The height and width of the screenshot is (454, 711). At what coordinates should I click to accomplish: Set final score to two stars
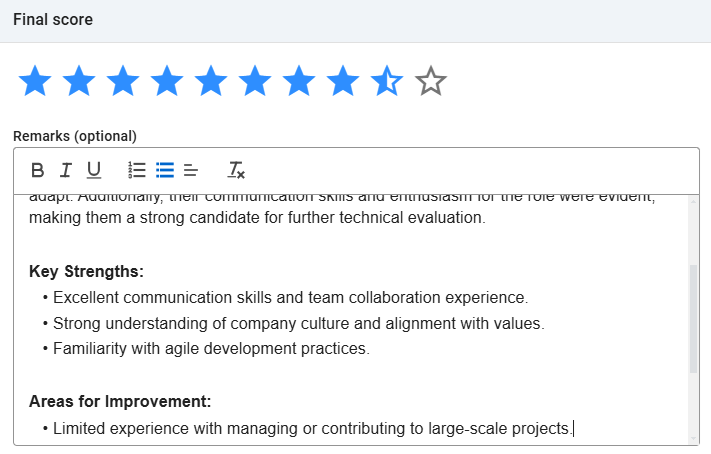(78, 81)
